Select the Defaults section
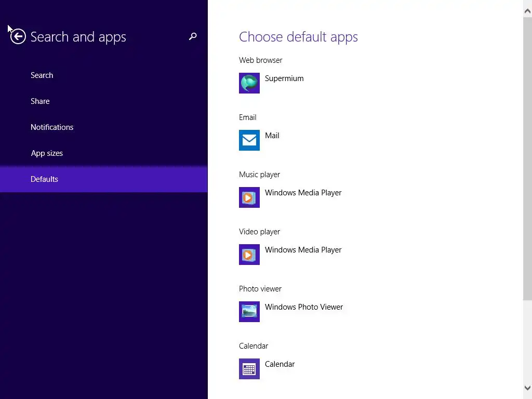Screen dimensions: 532x399 (103, 179)
